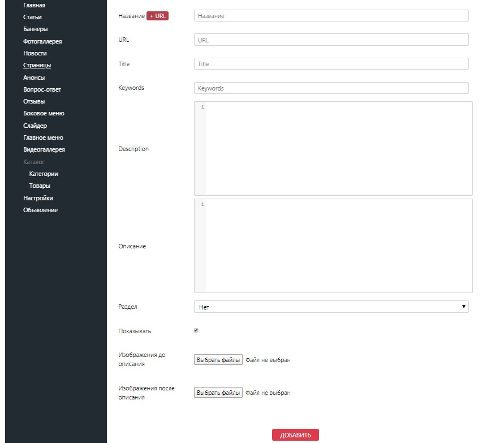The image size is (504, 443).
Task: Expand the Раздел dropdown showing Нет
Action: pos(331,307)
